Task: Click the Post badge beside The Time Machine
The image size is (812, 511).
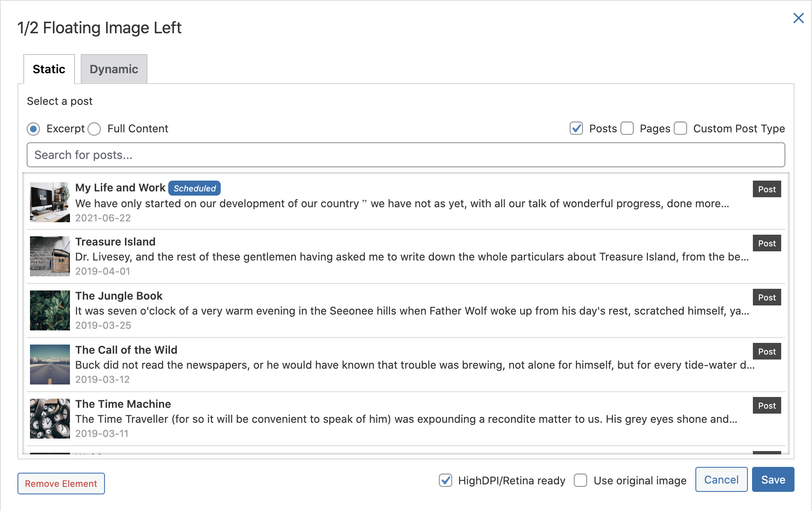Action: [767, 405]
